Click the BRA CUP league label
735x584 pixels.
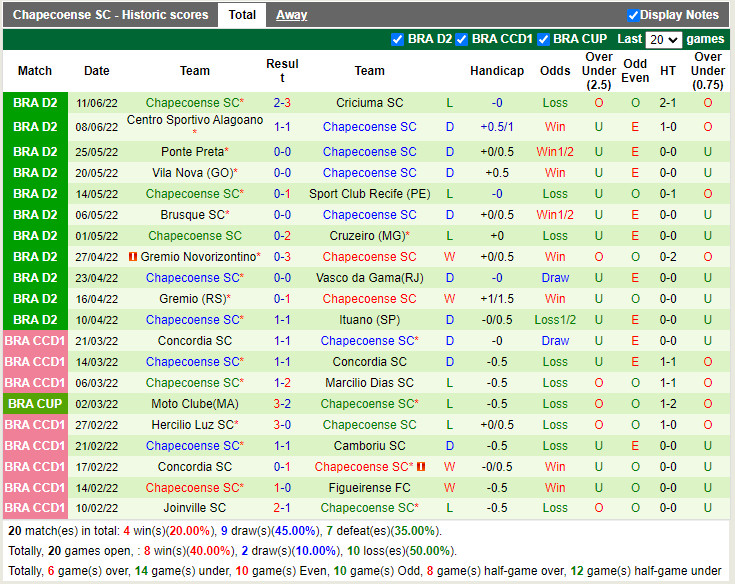35,404
